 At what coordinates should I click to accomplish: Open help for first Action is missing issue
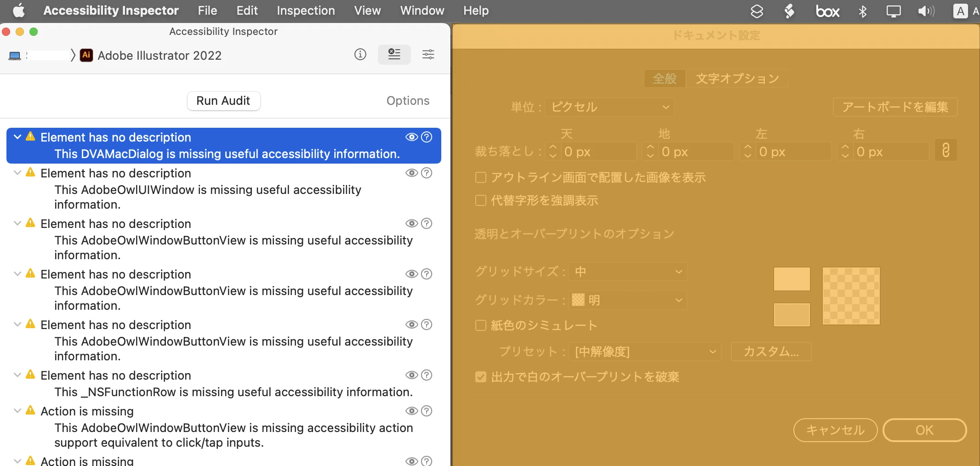pyautogui.click(x=427, y=411)
